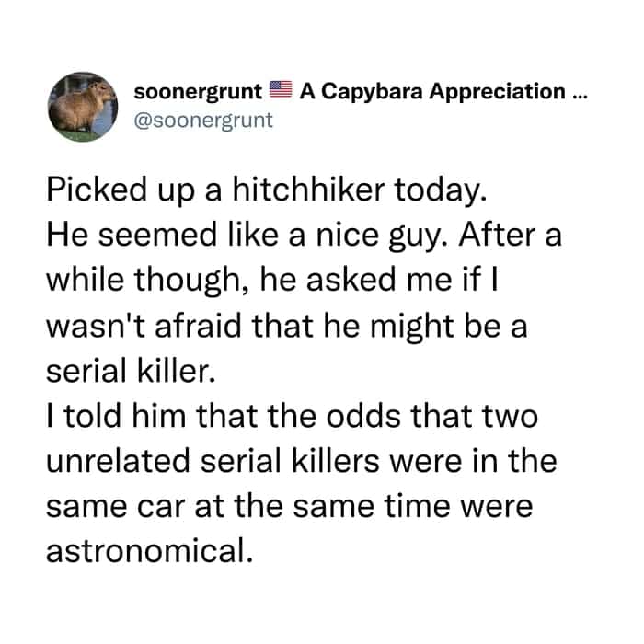Viewport: 644px width, 644px height.
Task: Click the word "unrelated" in the tweet
Action: (x=119, y=461)
